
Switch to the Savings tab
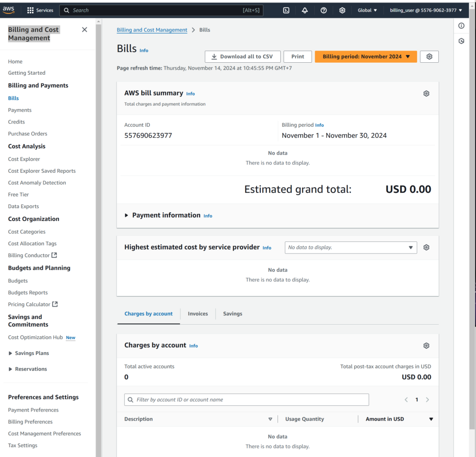[x=232, y=314]
